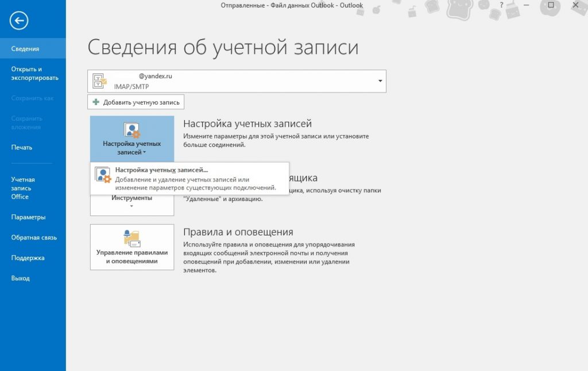Expand the Инструменты dropdown button
Screen dimensions: 588x371
pos(132,203)
